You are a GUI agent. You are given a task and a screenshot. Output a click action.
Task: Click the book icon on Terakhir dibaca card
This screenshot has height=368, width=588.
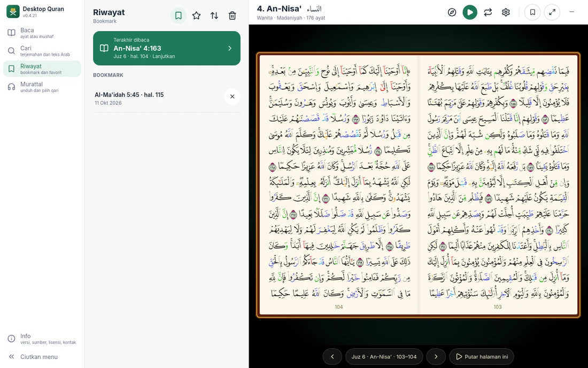point(104,48)
